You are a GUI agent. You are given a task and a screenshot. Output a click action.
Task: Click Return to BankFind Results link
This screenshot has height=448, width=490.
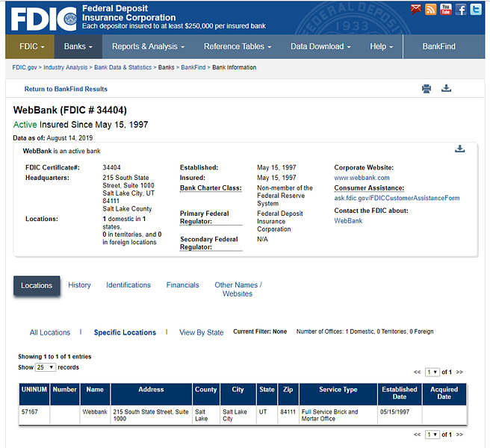(x=66, y=89)
